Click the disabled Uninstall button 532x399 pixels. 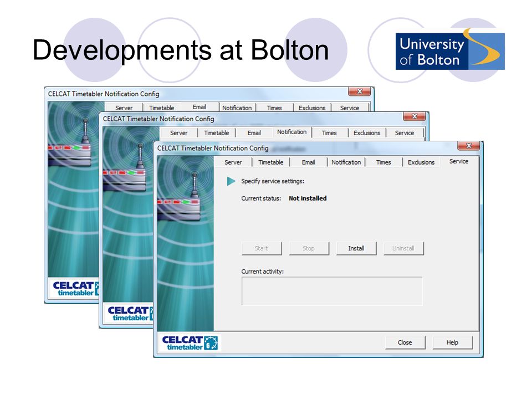pos(403,248)
